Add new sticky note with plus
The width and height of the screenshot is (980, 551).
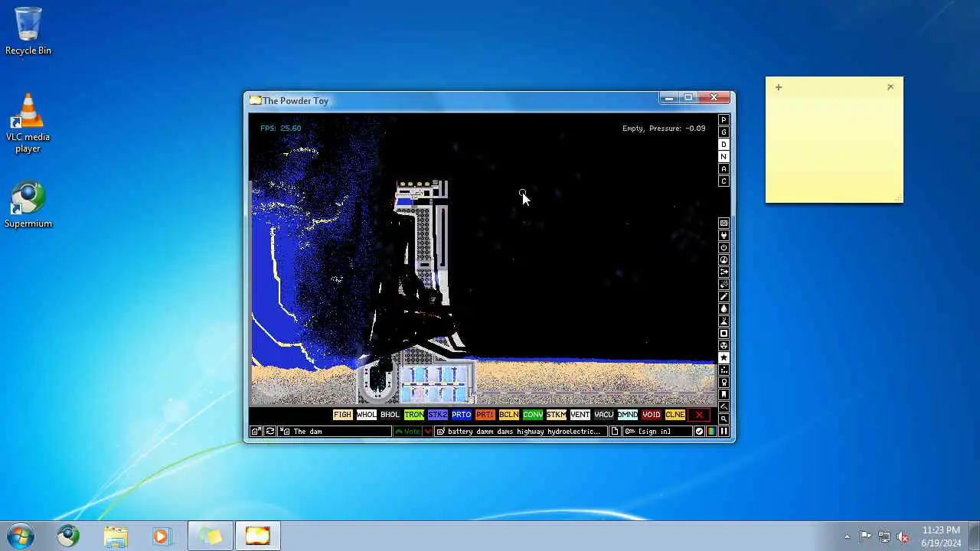pyautogui.click(x=779, y=87)
